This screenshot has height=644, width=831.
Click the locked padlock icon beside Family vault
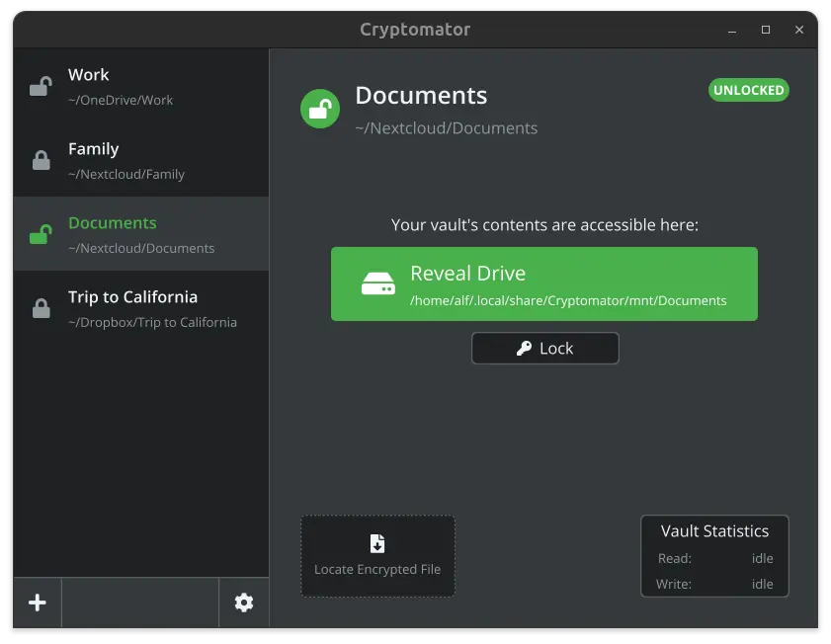[x=41, y=160]
